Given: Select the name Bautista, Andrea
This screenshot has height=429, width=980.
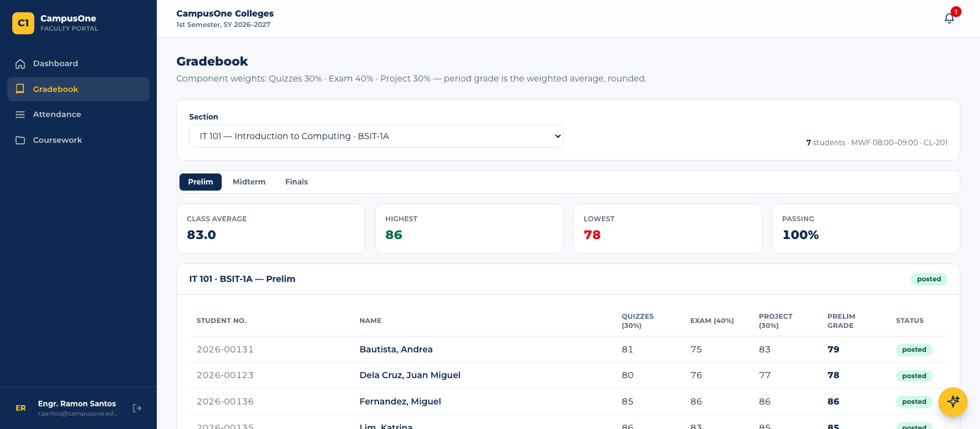Looking at the screenshot, I should (x=396, y=349).
